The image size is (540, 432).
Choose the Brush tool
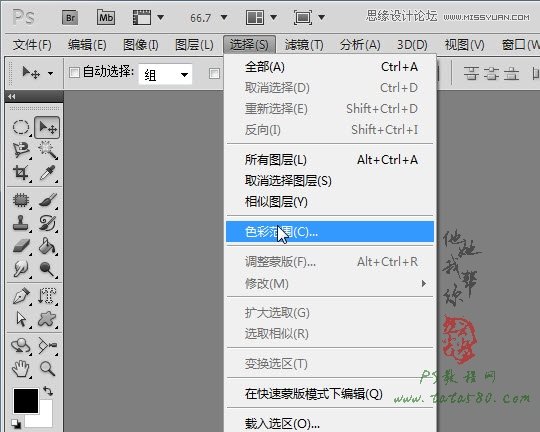tap(47, 200)
